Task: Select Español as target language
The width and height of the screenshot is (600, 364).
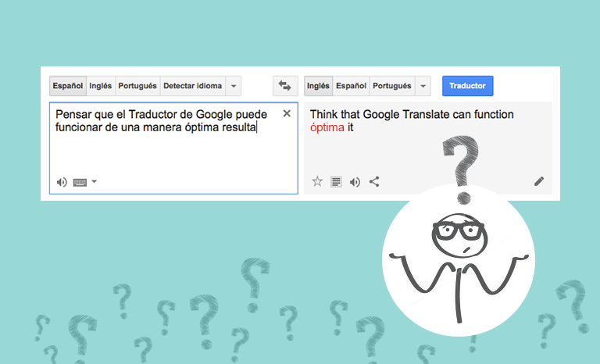Action: pyautogui.click(x=351, y=86)
